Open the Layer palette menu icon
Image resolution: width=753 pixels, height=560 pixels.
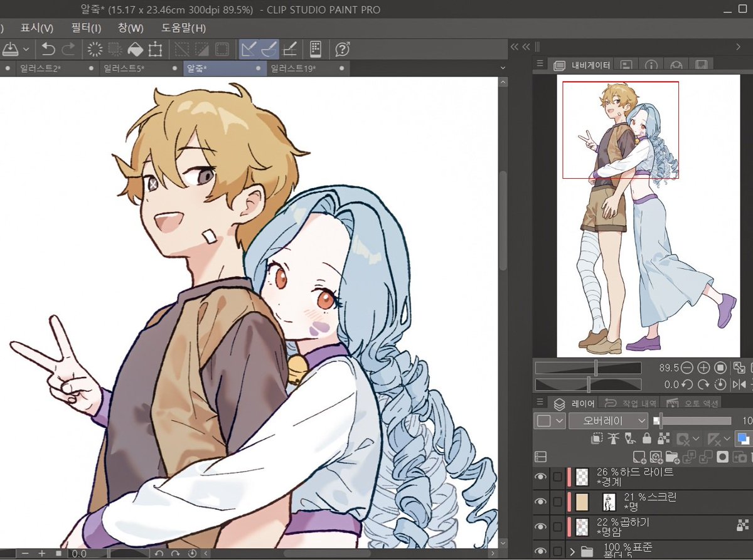click(540, 402)
